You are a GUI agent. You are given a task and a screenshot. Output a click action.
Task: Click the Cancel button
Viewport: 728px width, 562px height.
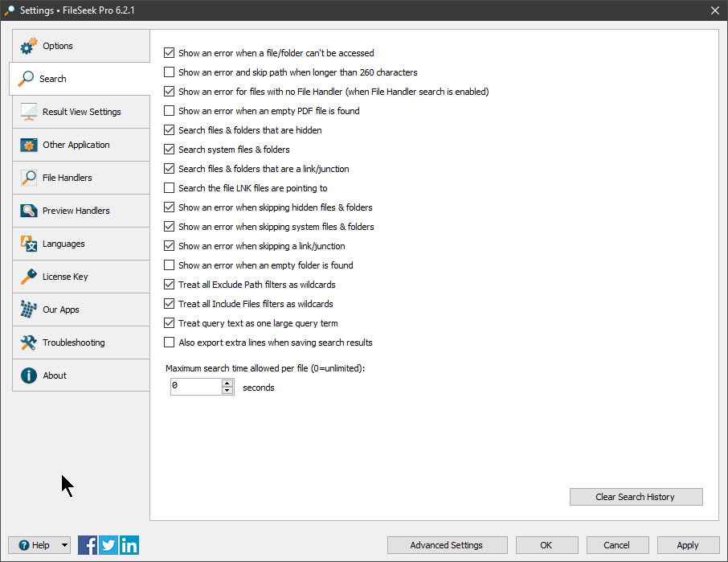pyautogui.click(x=617, y=545)
